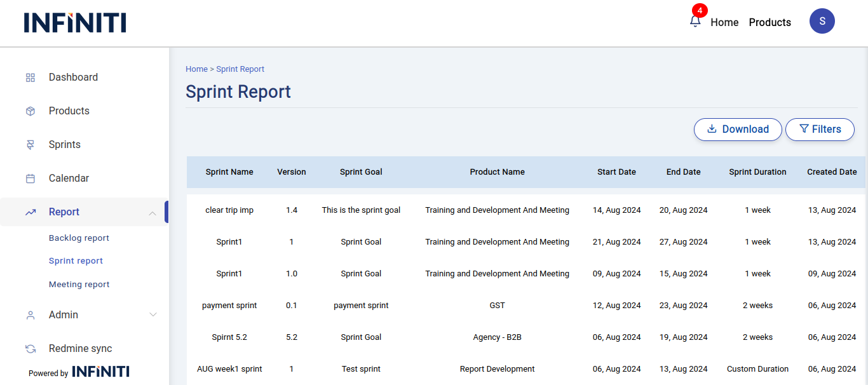
Task: Click the Start Date column header
Action: point(616,172)
